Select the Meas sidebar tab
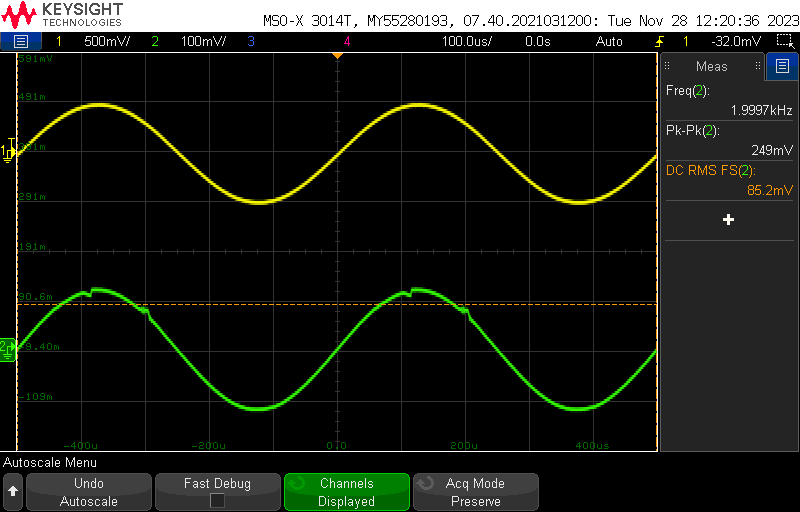800x512 pixels. click(x=712, y=66)
